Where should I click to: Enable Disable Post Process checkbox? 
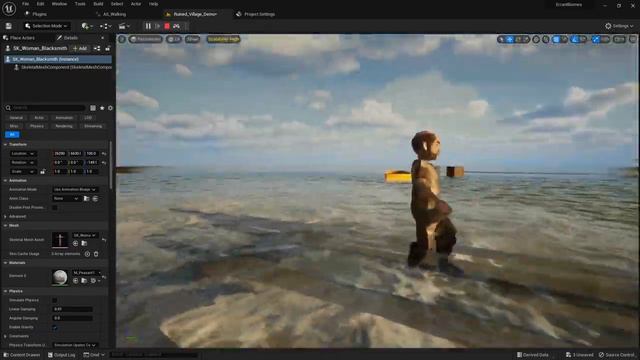(x=55, y=208)
